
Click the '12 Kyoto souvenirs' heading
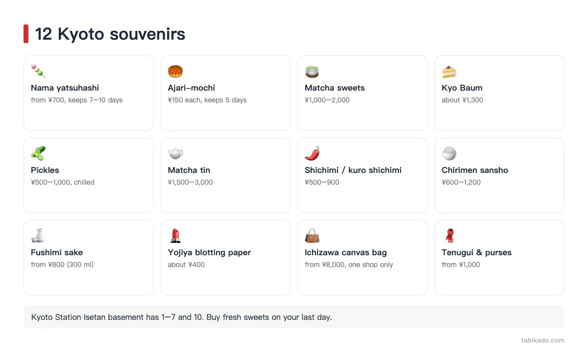pyautogui.click(x=110, y=34)
